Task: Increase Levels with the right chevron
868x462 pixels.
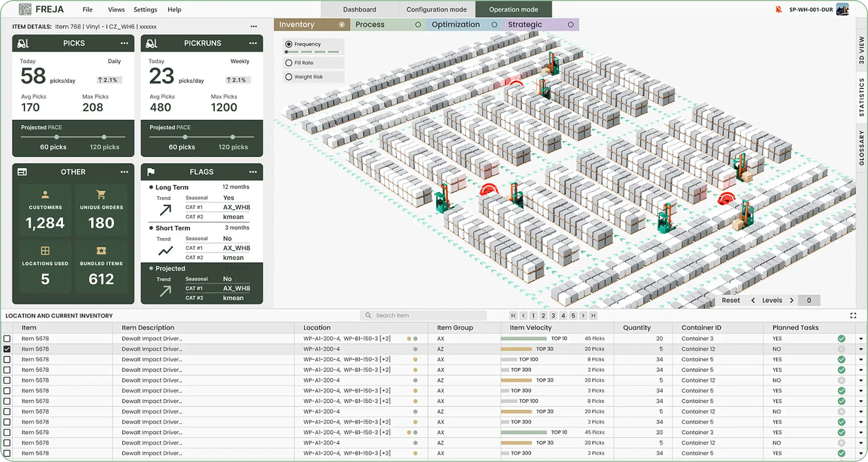Action: 792,300
